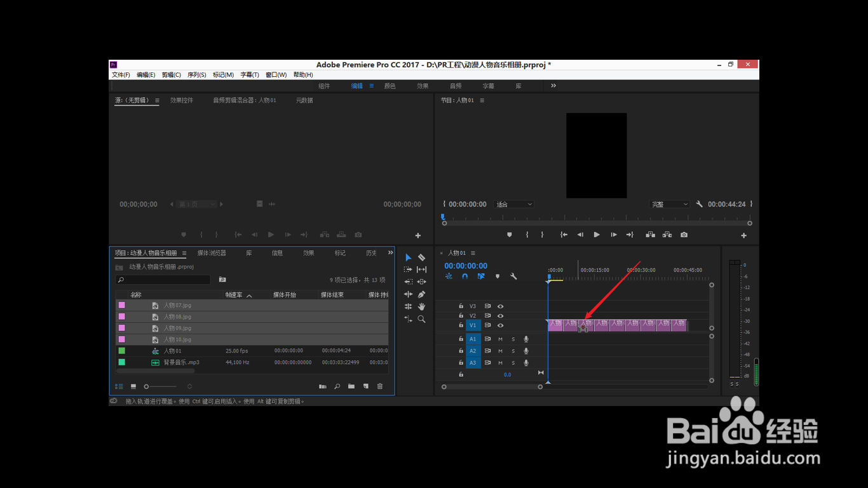Open the Project panel hamburger menu
Image resolution: width=868 pixels, height=488 pixels.
184,253
